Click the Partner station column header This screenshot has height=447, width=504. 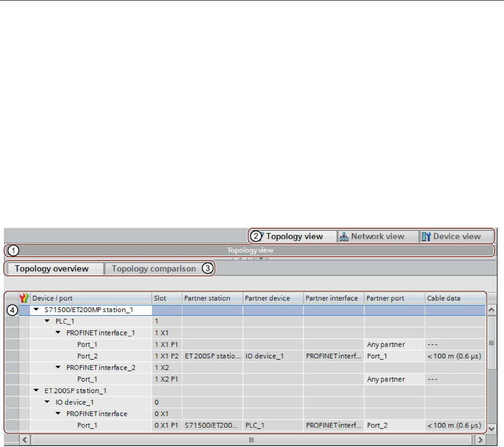pyautogui.click(x=212, y=298)
